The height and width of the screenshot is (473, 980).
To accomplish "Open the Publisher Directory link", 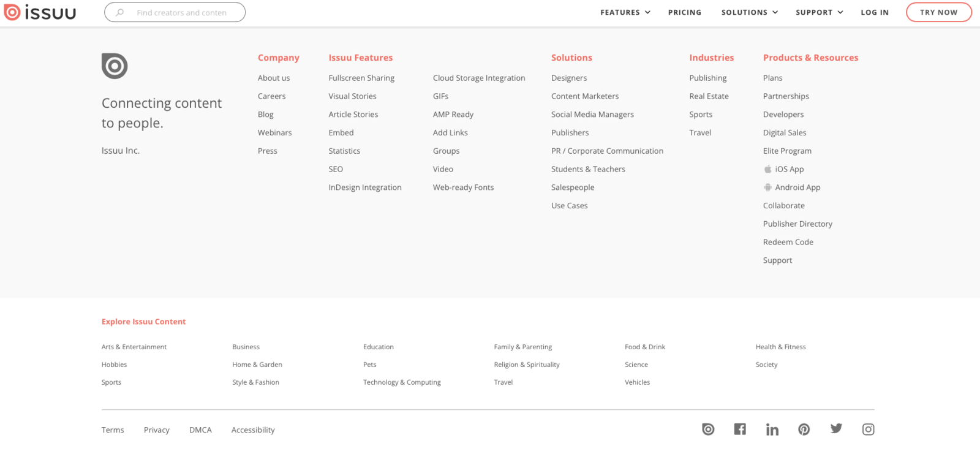I will [x=798, y=224].
